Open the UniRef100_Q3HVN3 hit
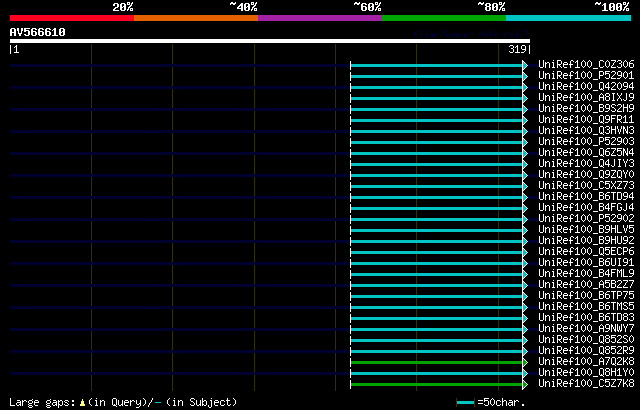Viewport: 640px width, 410px height. (x=586, y=131)
